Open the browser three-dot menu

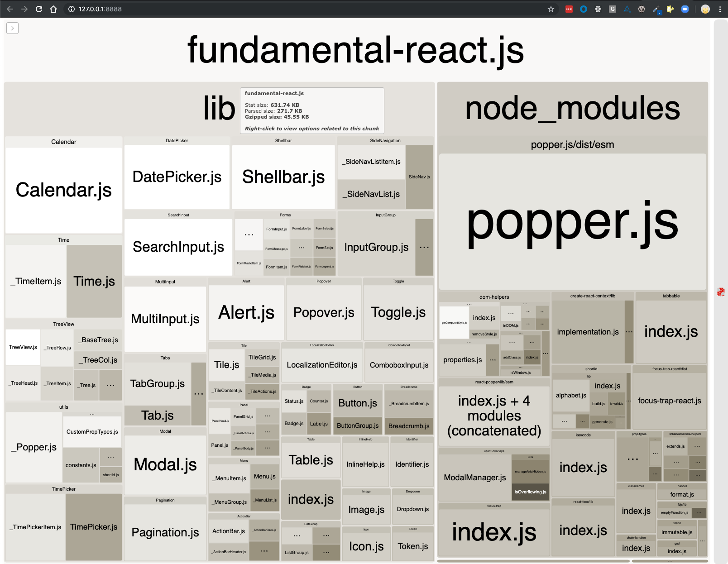click(x=720, y=9)
